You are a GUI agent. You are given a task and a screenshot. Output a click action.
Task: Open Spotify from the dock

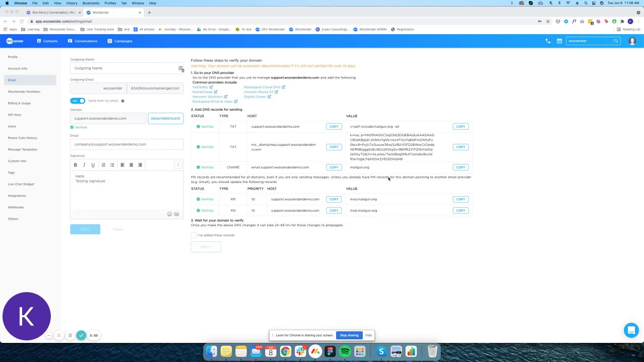point(345,351)
